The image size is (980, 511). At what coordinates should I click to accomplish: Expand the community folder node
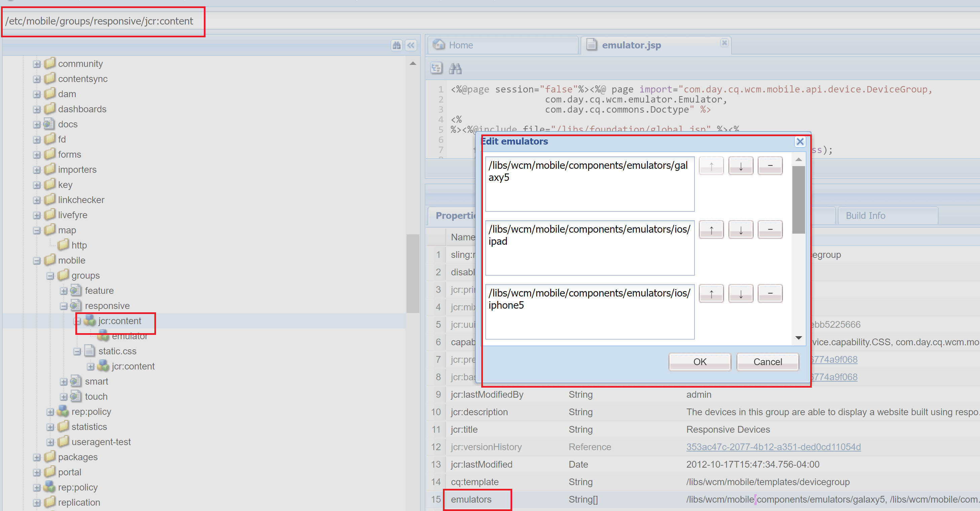point(37,64)
